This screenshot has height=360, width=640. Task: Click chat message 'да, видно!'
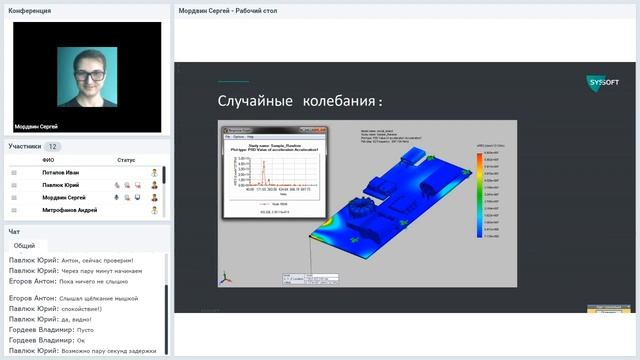76,320
